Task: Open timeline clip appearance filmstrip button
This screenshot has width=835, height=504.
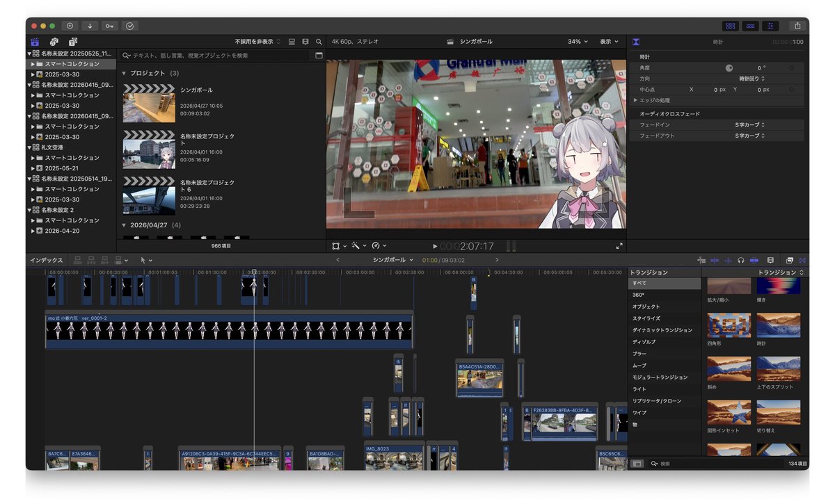Action: coord(770,260)
